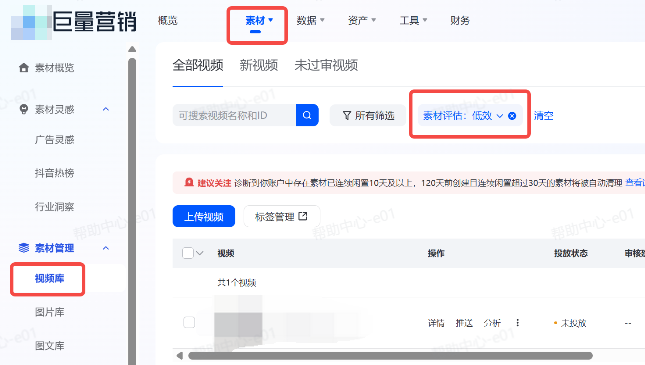Click the 投放状态 column header
Screen dimensions: 645x365
pyautogui.click(x=571, y=253)
